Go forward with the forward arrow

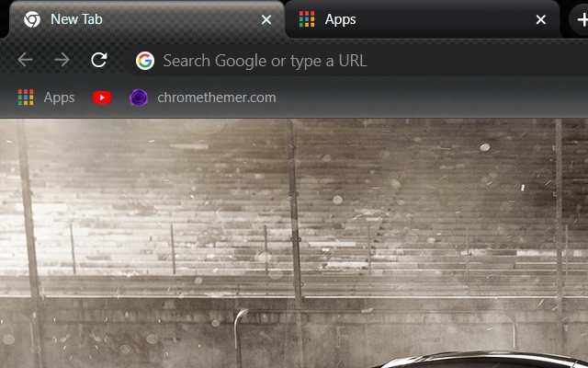pos(62,60)
